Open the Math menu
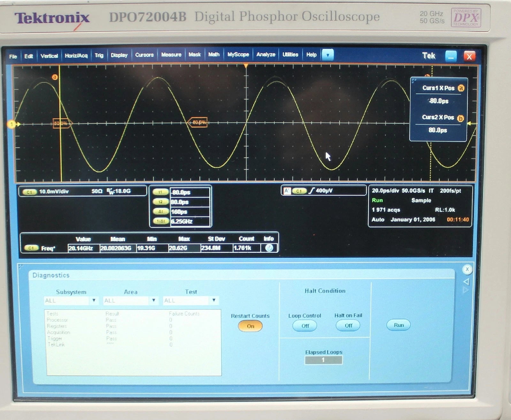 tap(214, 55)
